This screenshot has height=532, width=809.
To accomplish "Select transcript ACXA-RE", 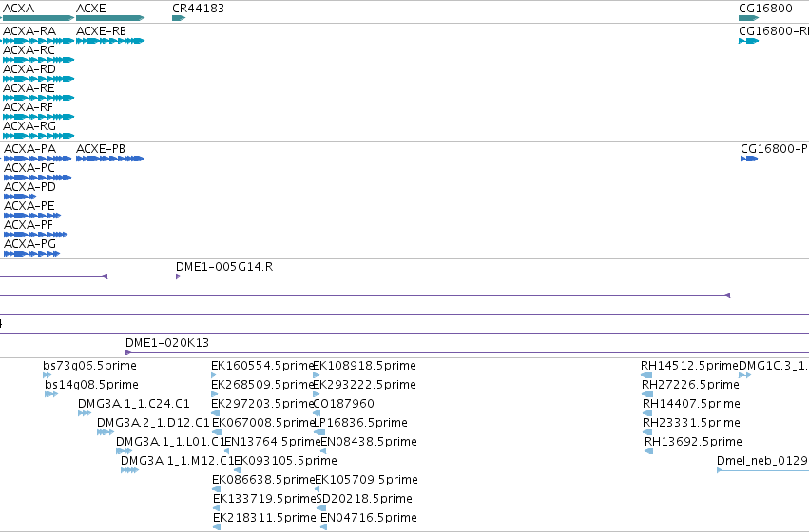I will [38, 98].
